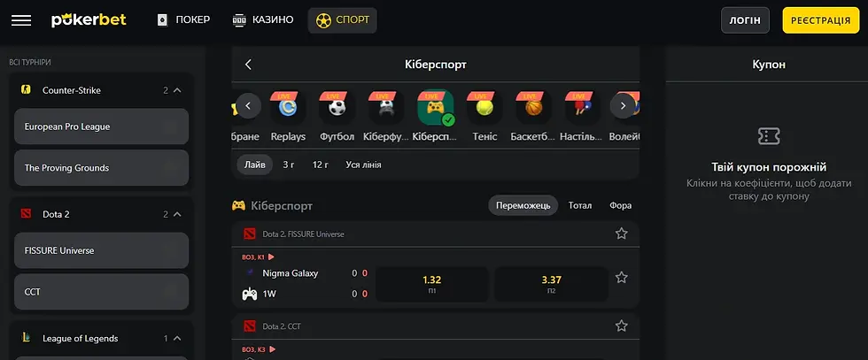Click the pokerbet logo
Viewport: 868px width, 360px height.
pos(89,20)
